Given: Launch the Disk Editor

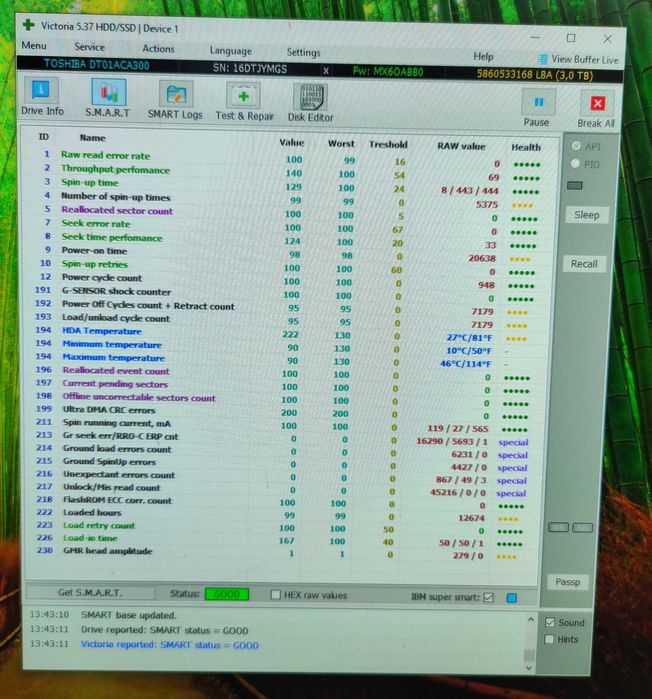Looking at the screenshot, I should coord(310,103).
